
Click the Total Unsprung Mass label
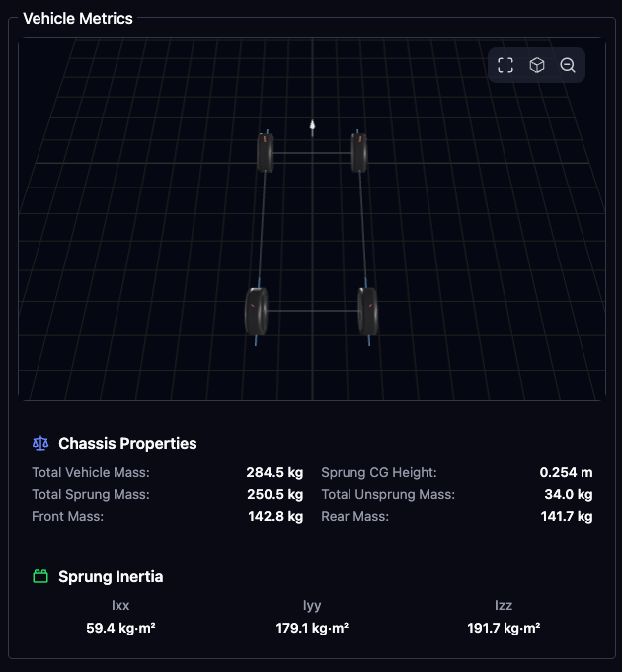pyautogui.click(x=388, y=494)
